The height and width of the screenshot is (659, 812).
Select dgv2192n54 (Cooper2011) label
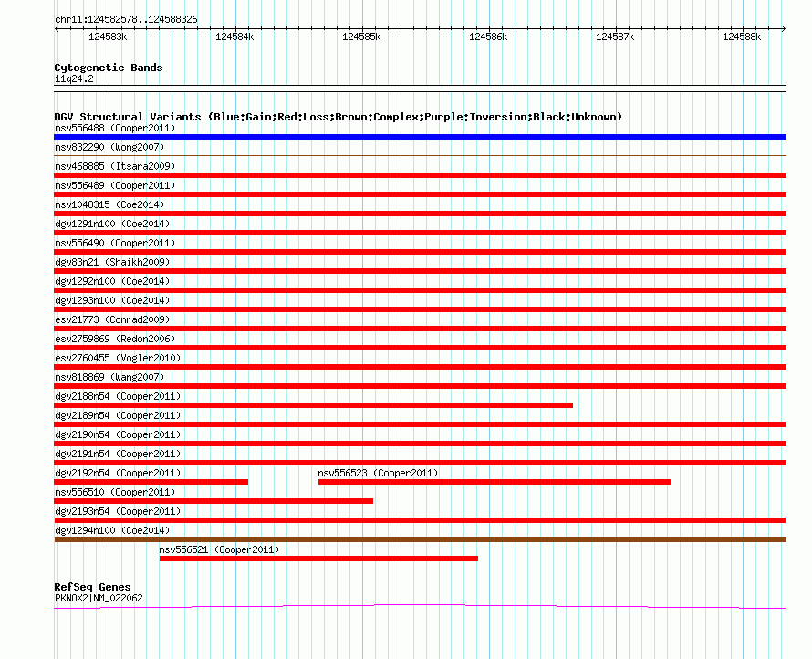coord(118,473)
